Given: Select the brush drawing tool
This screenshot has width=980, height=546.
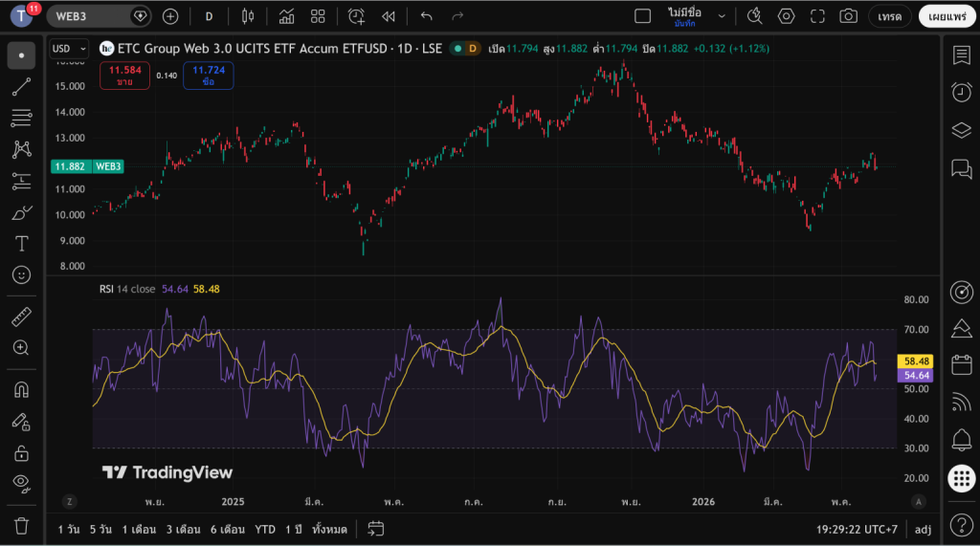Looking at the screenshot, I should (x=21, y=212).
